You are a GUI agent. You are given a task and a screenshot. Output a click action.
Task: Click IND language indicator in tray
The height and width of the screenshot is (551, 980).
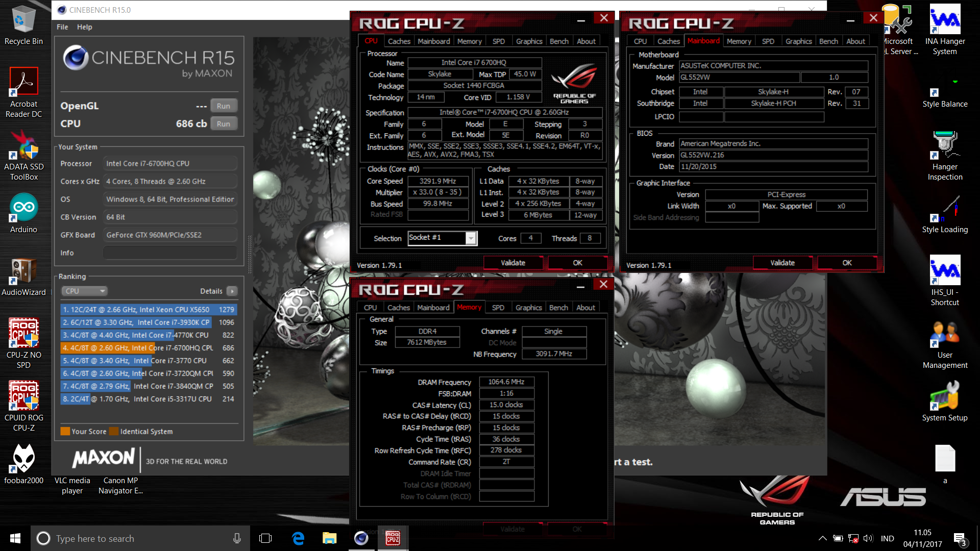click(x=888, y=538)
